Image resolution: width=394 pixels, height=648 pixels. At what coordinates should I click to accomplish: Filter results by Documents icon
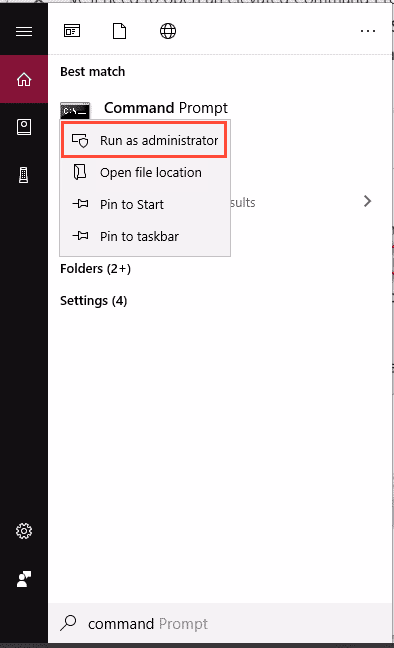tap(119, 31)
